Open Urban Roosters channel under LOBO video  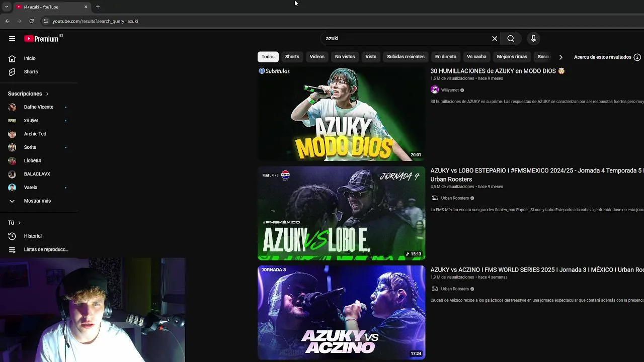[x=454, y=198]
